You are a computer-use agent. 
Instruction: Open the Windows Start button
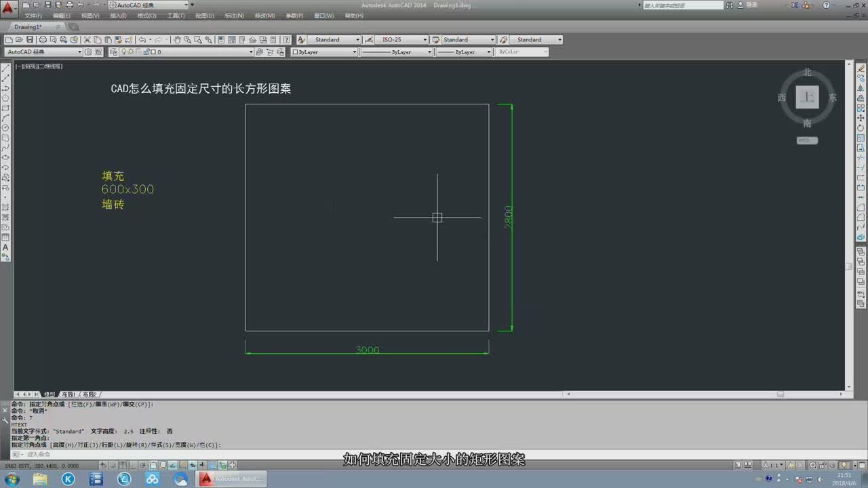click(x=12, y=479)
